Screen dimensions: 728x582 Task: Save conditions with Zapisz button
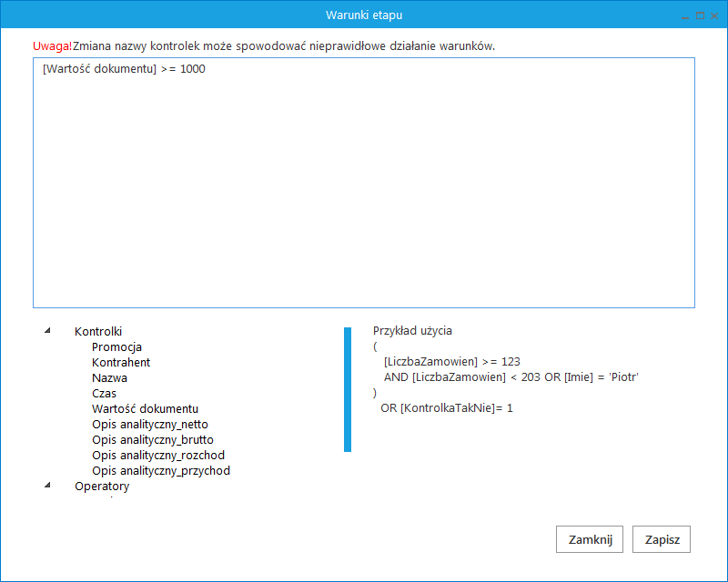point(662,539)
